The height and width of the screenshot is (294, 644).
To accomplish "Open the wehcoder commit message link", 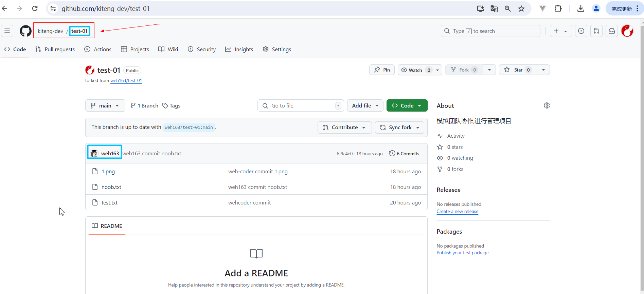I will (249, 202).
